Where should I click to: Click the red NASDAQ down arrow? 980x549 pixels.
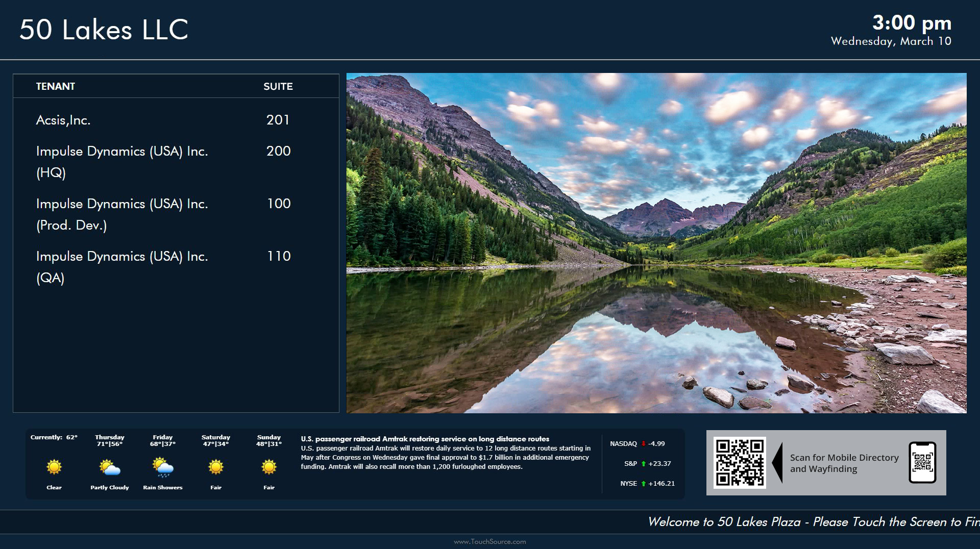pyautogui.click(x=644, y=444)
